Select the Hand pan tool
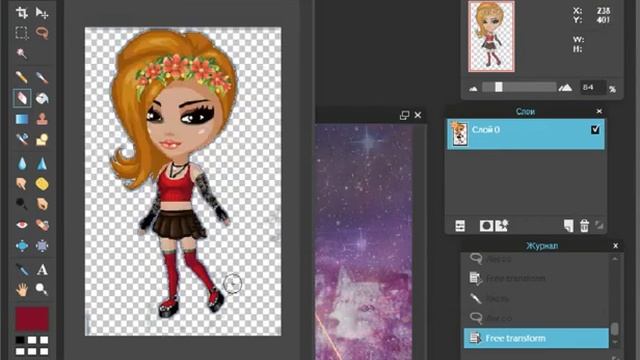The width and height of the screenshot is (640, 360). 22,290
